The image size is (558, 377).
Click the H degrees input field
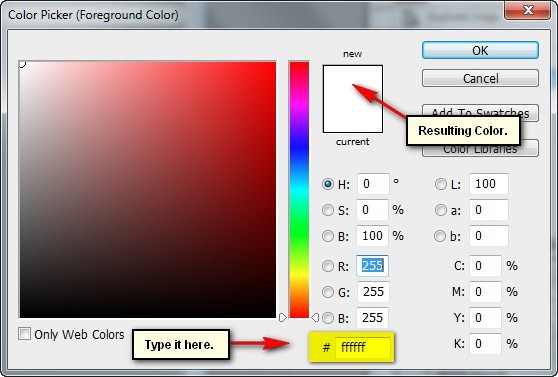(x=373, y=184)
